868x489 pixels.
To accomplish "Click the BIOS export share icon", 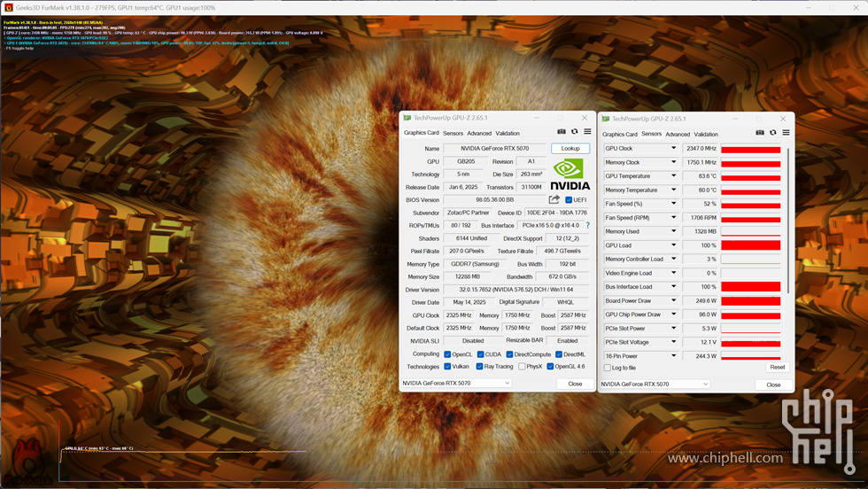I will (x=554, y=199).
